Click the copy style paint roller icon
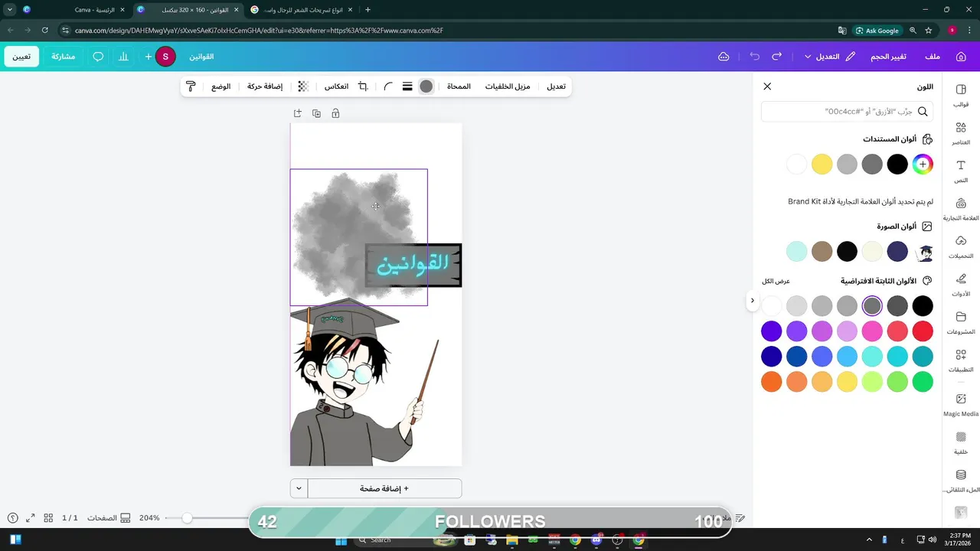The height and width of the screenshot is (551, 980). (191, 86)
